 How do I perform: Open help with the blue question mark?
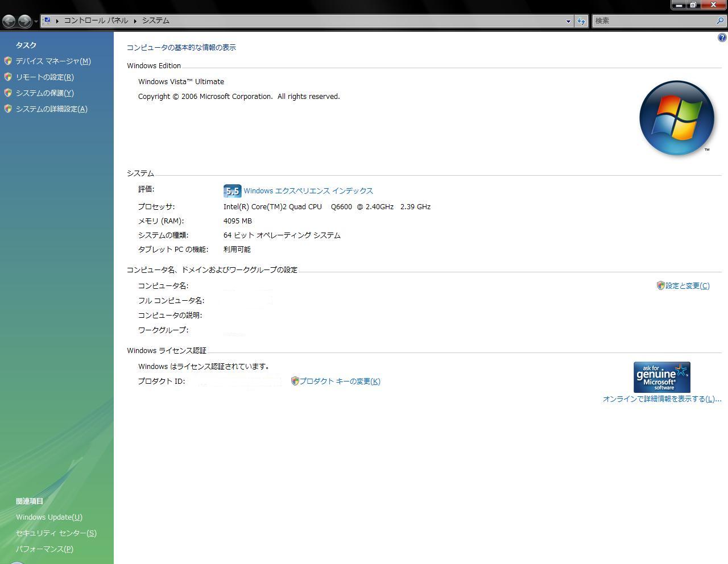point(722,38)
